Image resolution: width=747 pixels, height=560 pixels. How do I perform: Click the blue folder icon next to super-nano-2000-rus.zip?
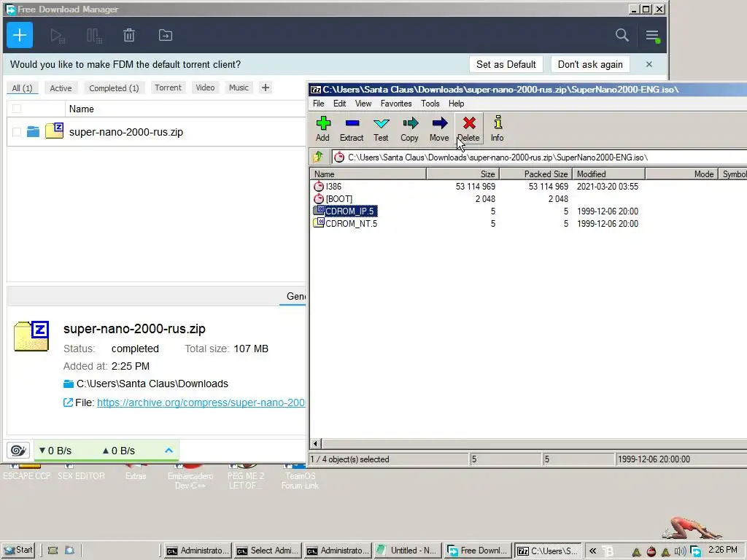[33, 131]
